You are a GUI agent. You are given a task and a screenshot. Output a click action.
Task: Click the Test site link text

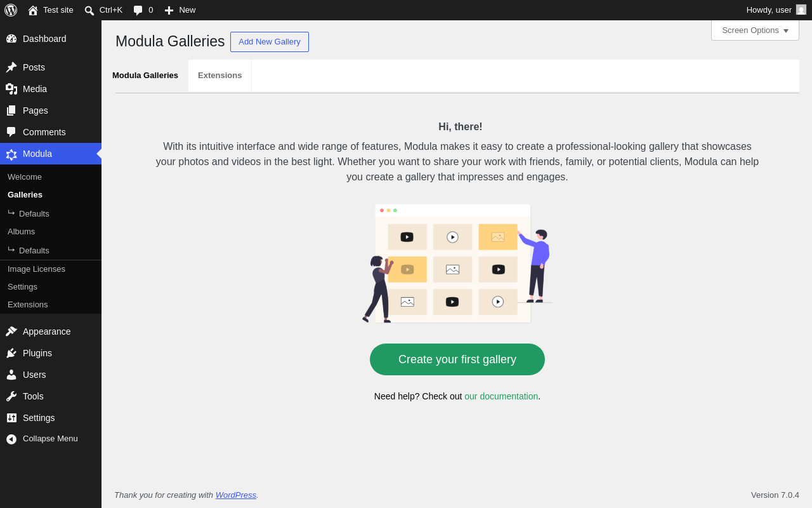[58, 10]
